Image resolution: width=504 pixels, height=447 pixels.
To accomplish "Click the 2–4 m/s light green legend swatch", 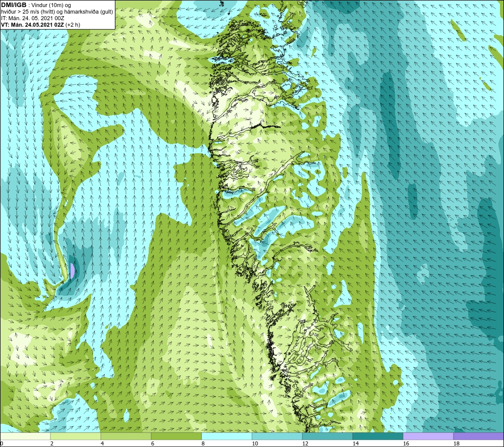I will (76, 436).
